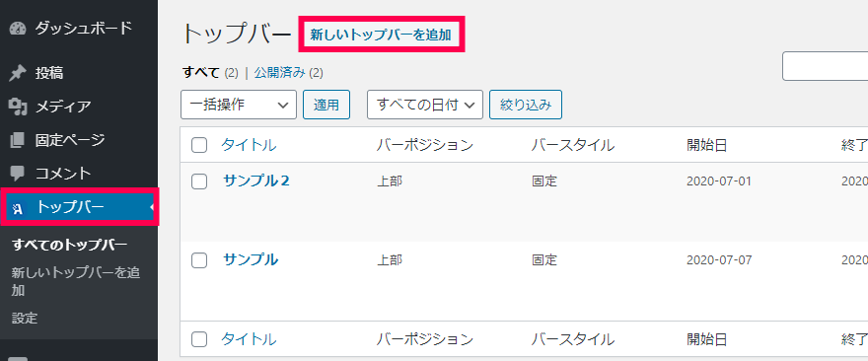Click the Dashboard gauge icon
Viewport: 868px width, 361px height.
pyautogui.click(x=18, y=29)
